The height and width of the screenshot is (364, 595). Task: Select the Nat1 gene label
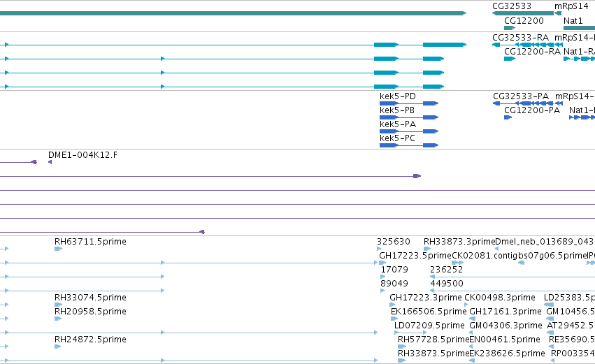pyautogui.click(x=573, y=21)
